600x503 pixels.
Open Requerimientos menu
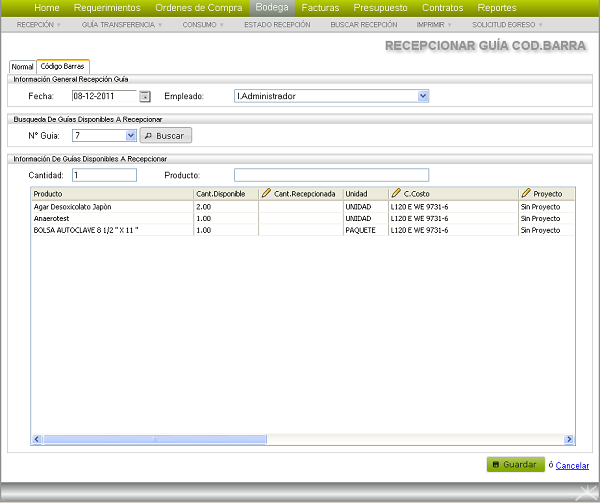tap(107, 8)
